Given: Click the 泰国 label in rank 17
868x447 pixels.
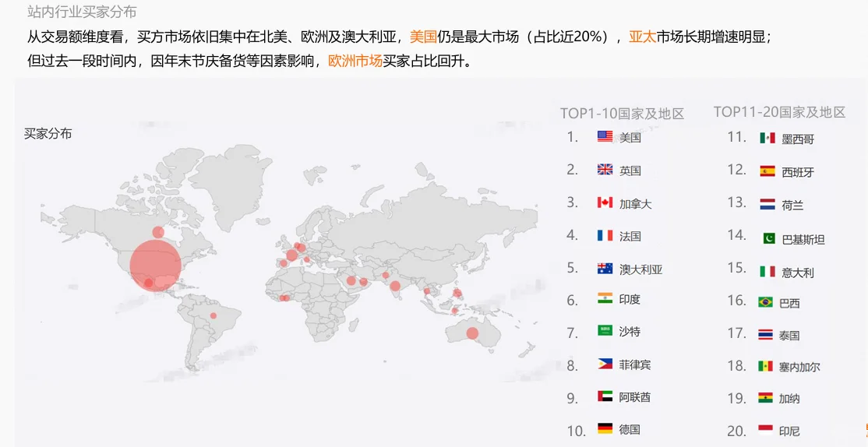Looking at the screenshot, I should click(x=789, y=335).
